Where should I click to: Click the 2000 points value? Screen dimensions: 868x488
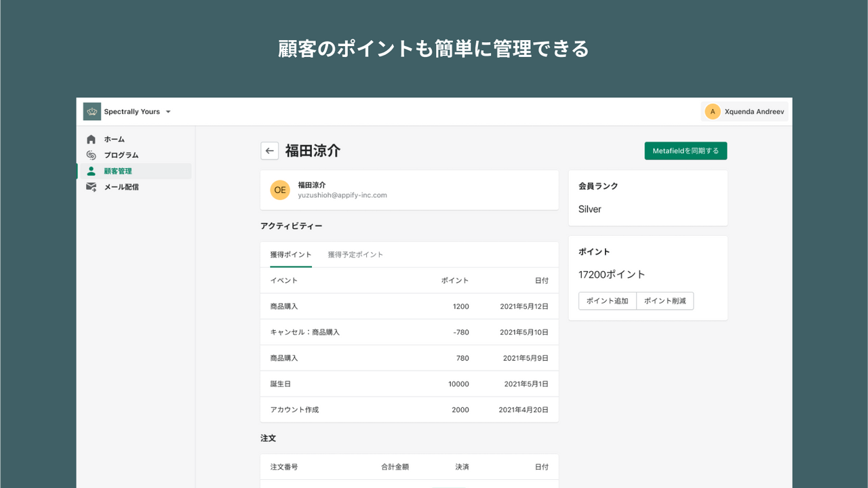tap(460, 410)
